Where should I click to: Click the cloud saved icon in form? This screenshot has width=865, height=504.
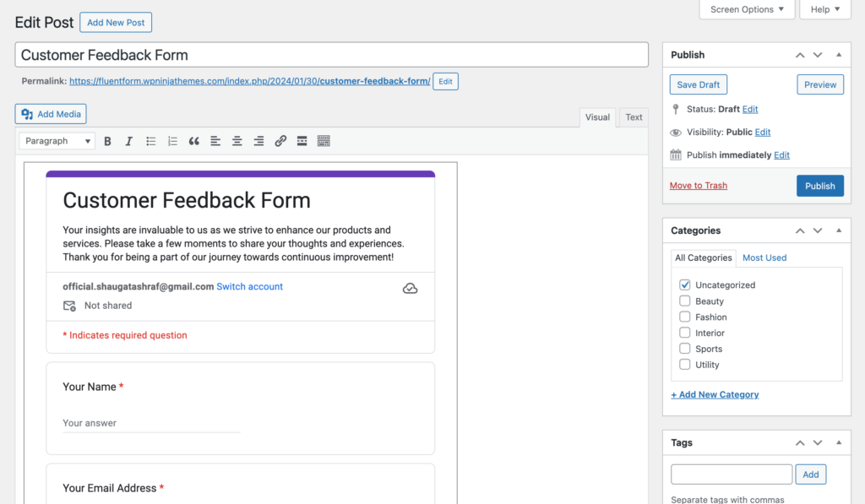pos(410,289)
